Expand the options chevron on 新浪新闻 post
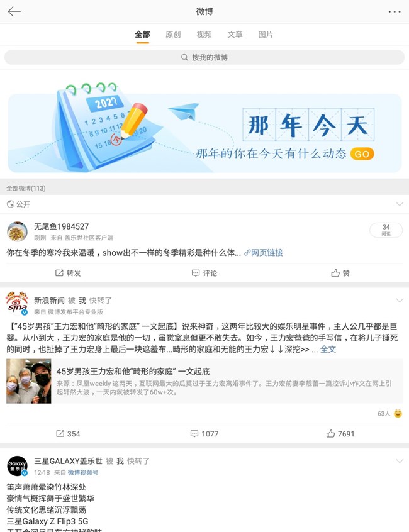 tap(400, 300)
